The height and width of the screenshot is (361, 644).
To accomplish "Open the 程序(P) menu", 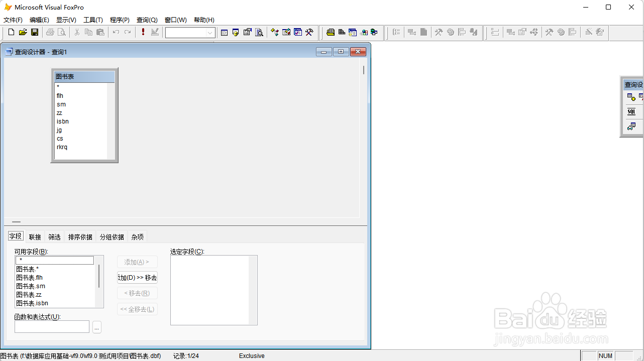I will 120,20.
